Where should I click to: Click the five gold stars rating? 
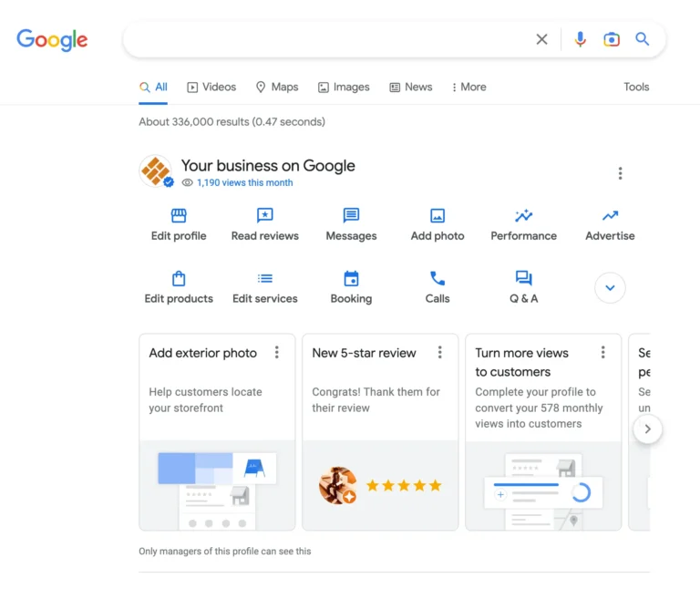coord(404,485)
